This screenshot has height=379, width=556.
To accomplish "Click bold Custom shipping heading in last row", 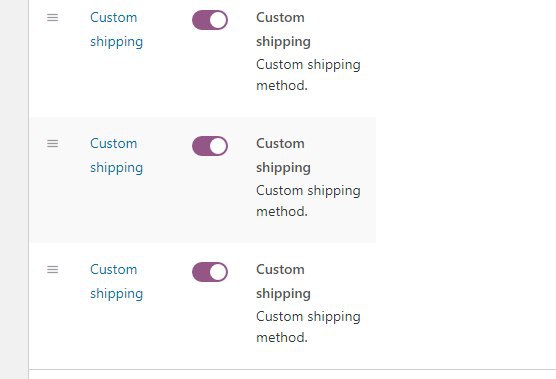I will [283, 281].
